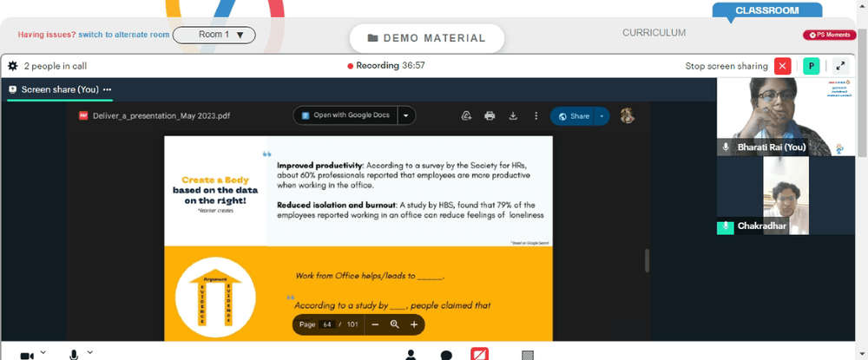The height and width of the screenshot is (360, 868).
Task: Click Chakradhar's green microphone indicator
Action: click(x=725, y=226)
